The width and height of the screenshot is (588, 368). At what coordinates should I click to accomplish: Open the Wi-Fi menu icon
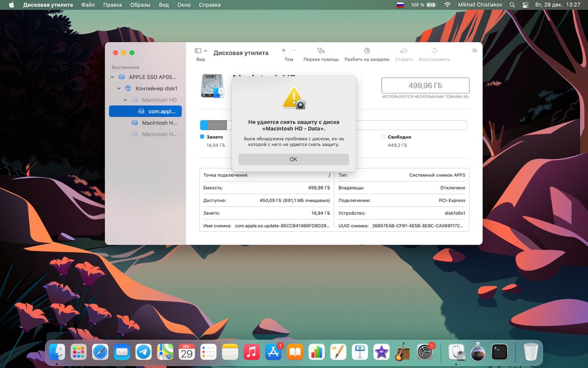(447, 5)
